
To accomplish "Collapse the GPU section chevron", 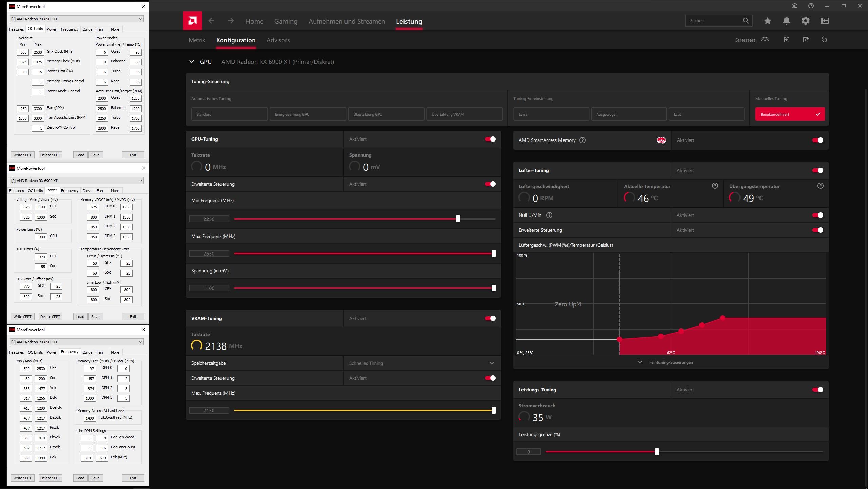I will pyautogui.click(x=192, y=62).
